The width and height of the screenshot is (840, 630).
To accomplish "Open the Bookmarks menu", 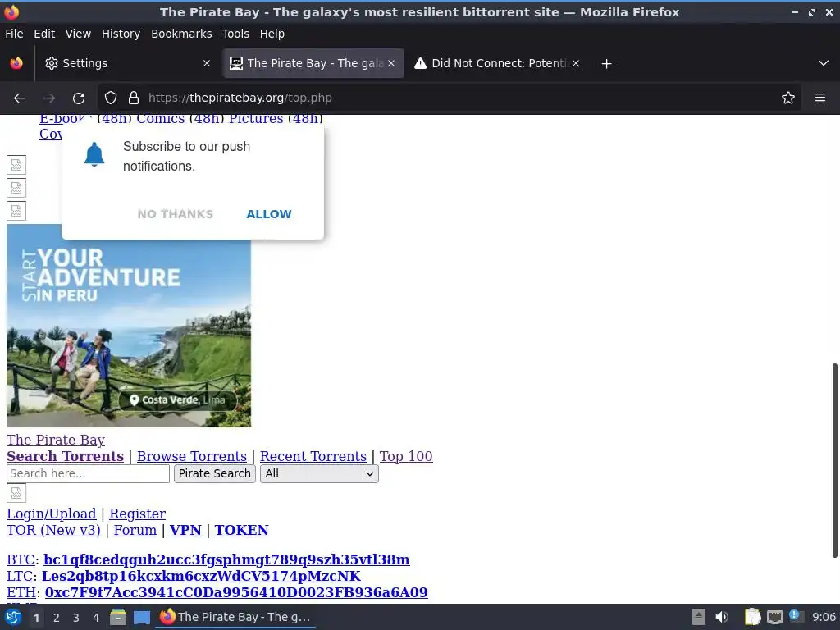I will click(x=181, y=34).
